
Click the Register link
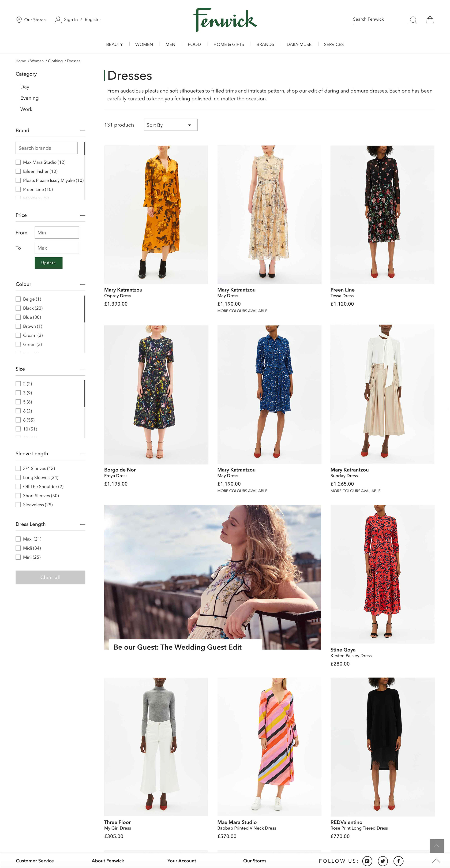(93, 19)
